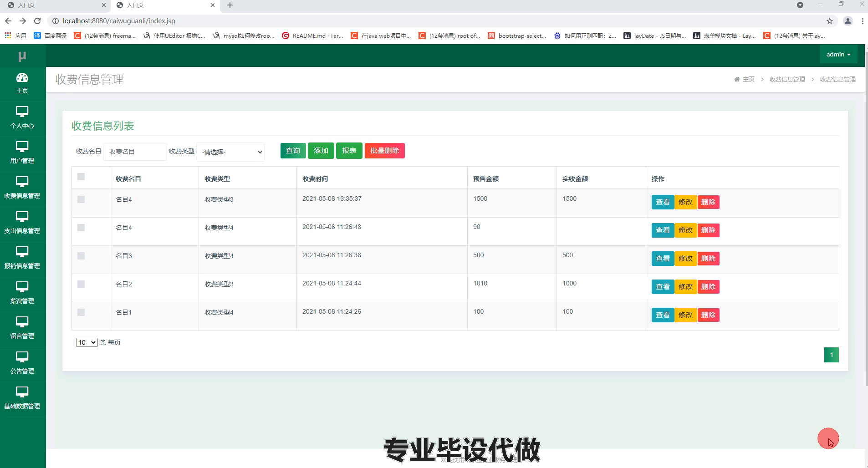Click the home icon in breadcrumb
868x468 pixels.
[737, 79]
